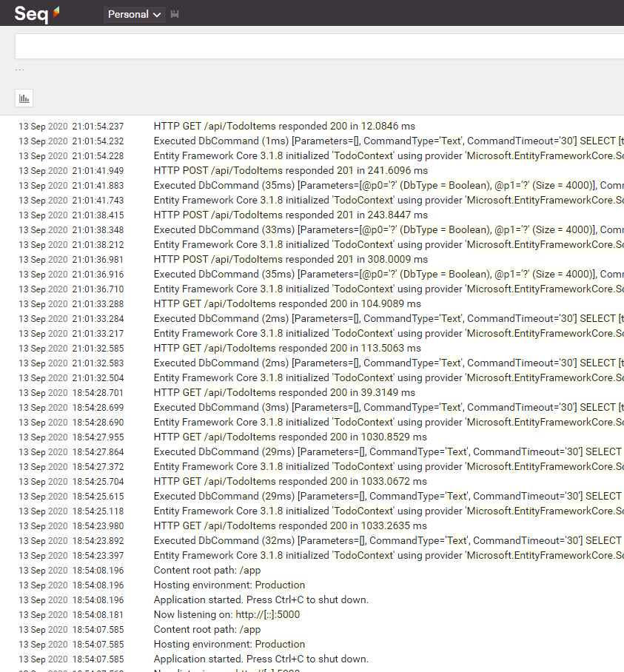Toggle the bar chart histogram button
624x672 pixels.
click(x=24, y=98)
